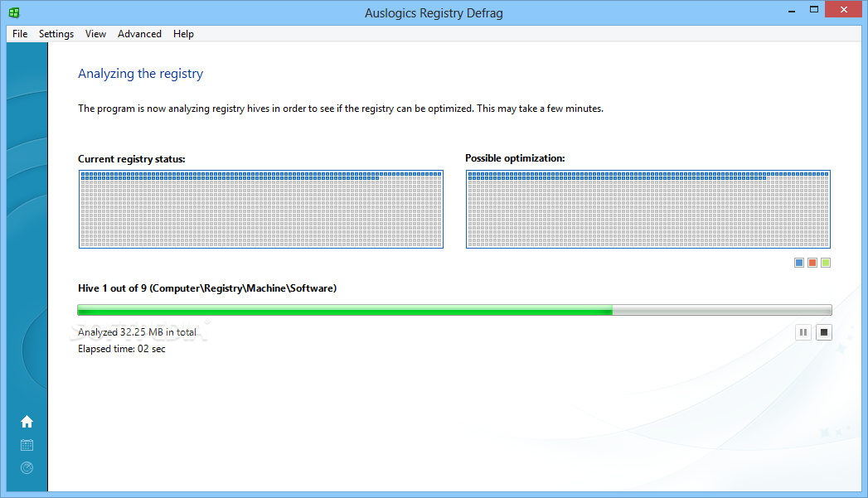Minimize the Auslogics Registry Defrag window
The width and height of the screenshot is (868, 498).
[x=792, y=10]
